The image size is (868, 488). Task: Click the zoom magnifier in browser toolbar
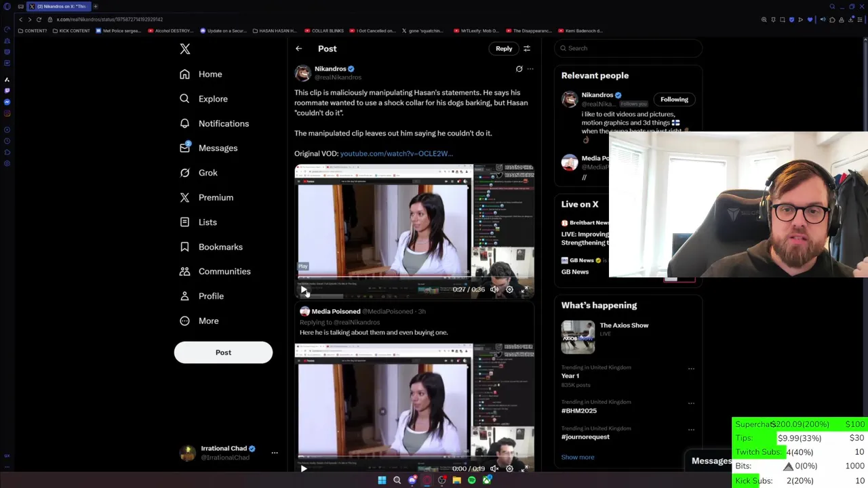[764, 20]
